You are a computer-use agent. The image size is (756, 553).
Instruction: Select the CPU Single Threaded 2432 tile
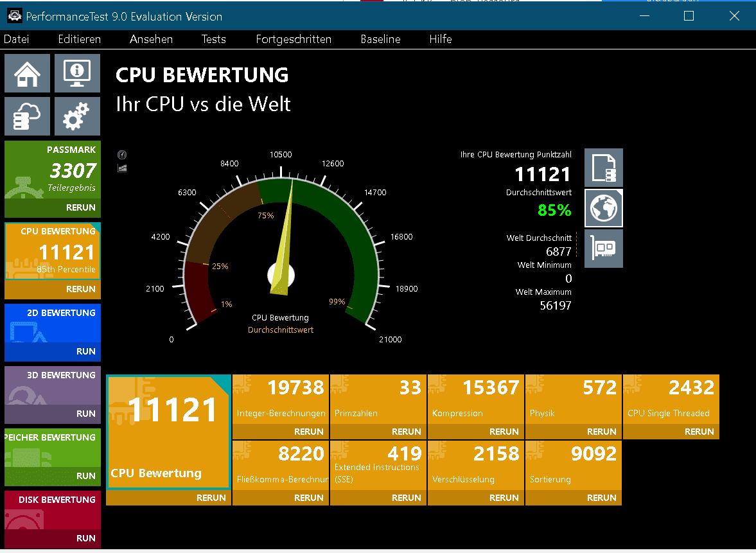tap(671, 399)
